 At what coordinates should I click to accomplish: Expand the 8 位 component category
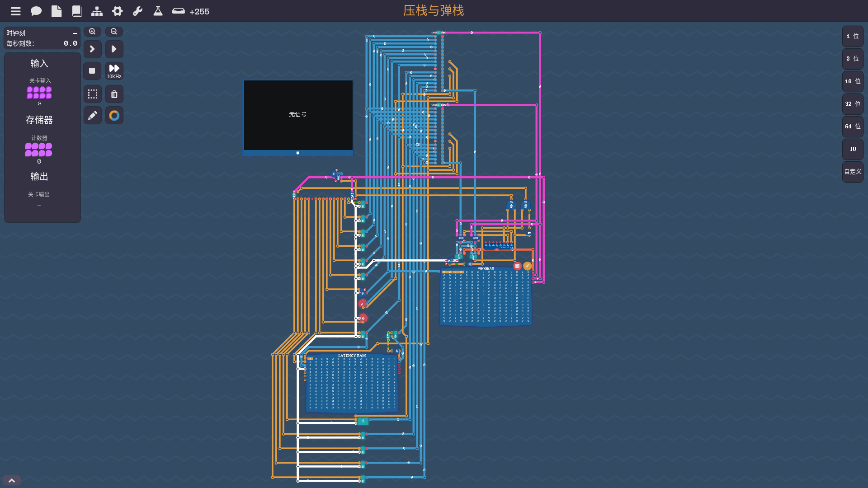tap(852, 59)
